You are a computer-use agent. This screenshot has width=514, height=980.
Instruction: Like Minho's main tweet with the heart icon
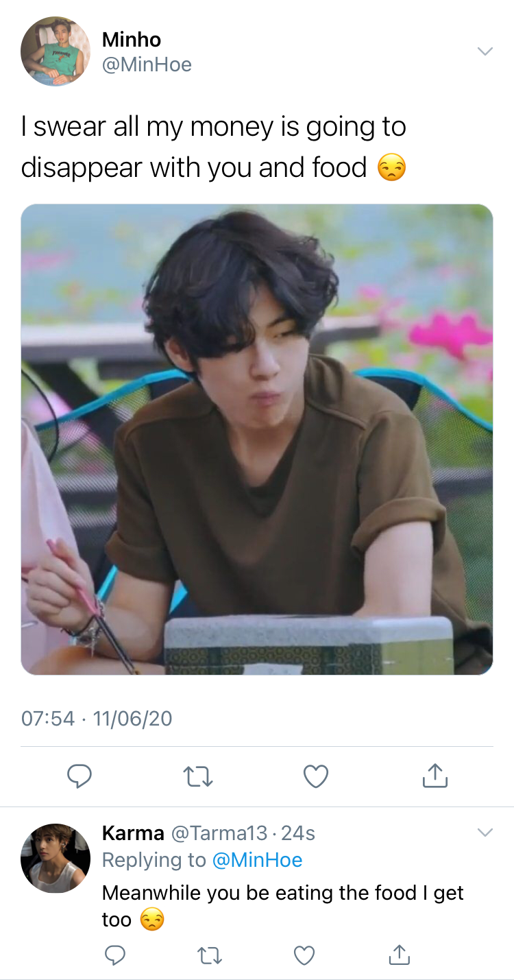(x=316, y=776)
